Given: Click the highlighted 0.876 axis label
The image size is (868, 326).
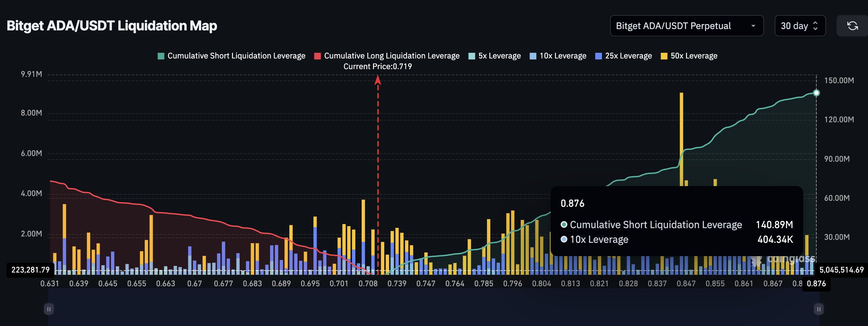Looking at the screenshot, I should click(x=816, y=284).
